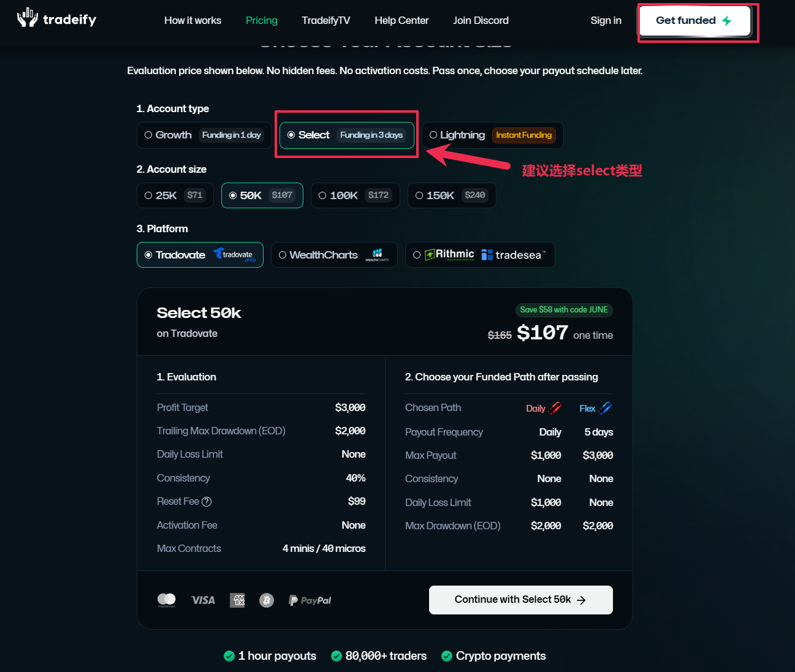Click the Funding in 1 day badge
The image size is (795, 672).
pyautogui.click(x=232, y=135)
